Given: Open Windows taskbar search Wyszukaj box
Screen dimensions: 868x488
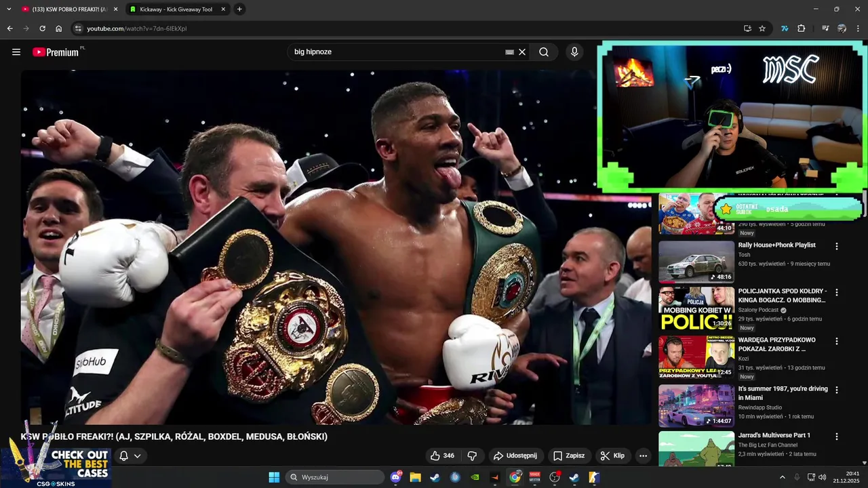Looking at the screenshot, I should coord(334,477).
